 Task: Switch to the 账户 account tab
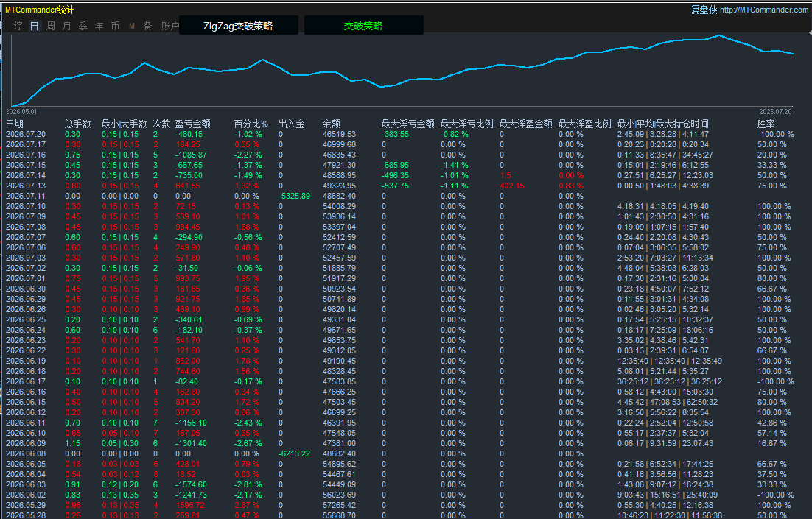[x=170, y=26]
